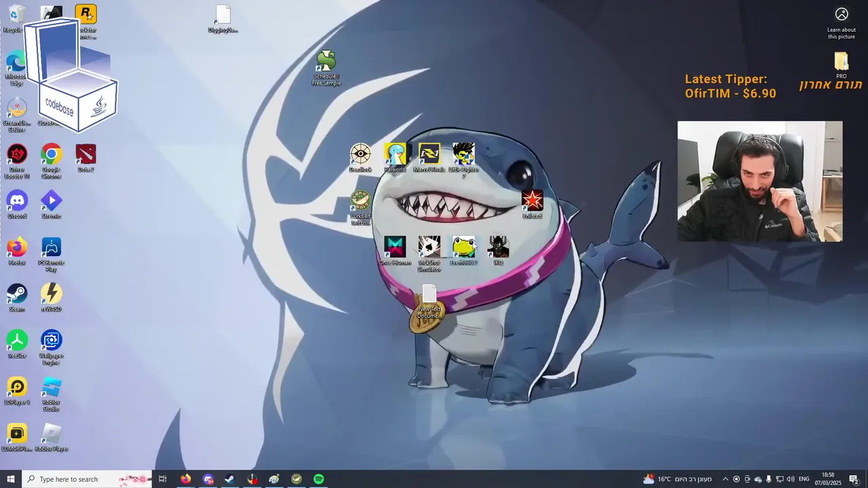
Task: Switch to Spotify in the taskbar
Action: click(319, 479)
